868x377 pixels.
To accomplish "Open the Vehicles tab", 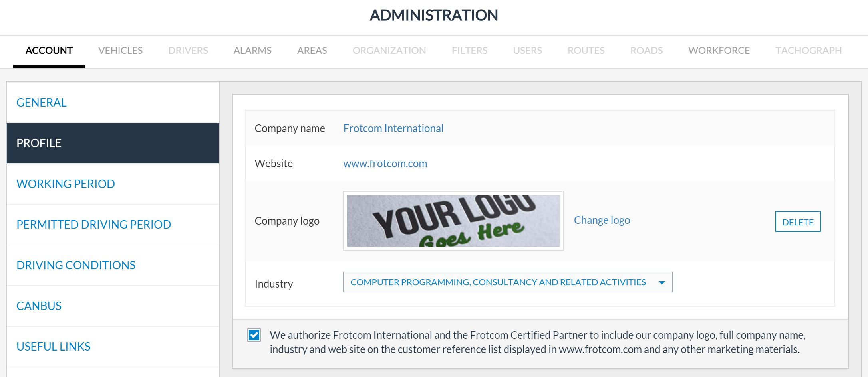I will click(x=120, y=51).
